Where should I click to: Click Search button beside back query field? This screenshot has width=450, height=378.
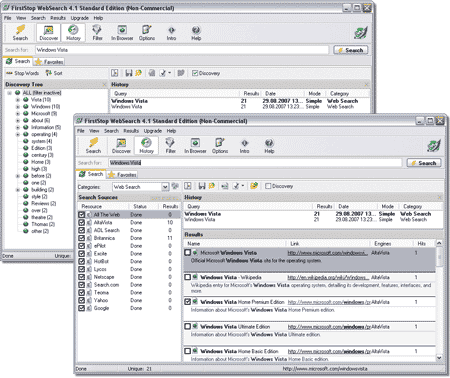(x=351, y=50)
